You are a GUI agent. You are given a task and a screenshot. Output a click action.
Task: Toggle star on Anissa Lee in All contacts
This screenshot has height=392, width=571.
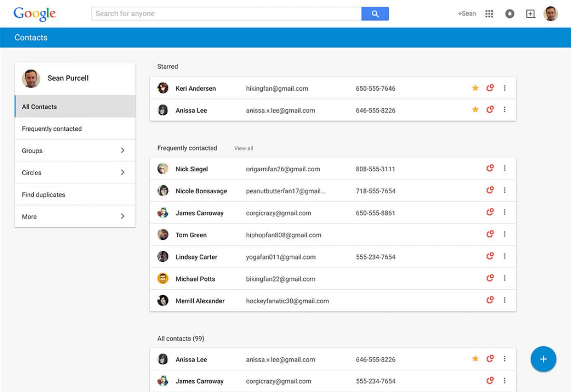475,359
